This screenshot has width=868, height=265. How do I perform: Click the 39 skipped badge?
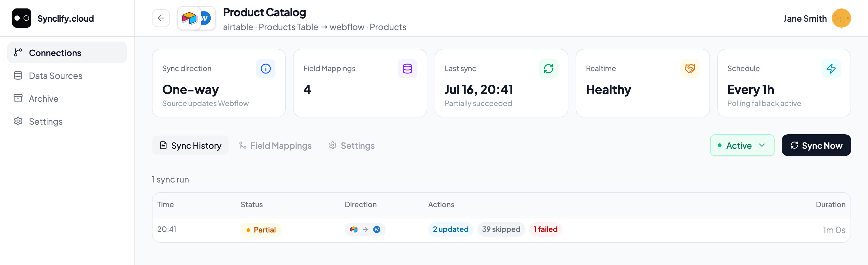(x=501, y=230)
